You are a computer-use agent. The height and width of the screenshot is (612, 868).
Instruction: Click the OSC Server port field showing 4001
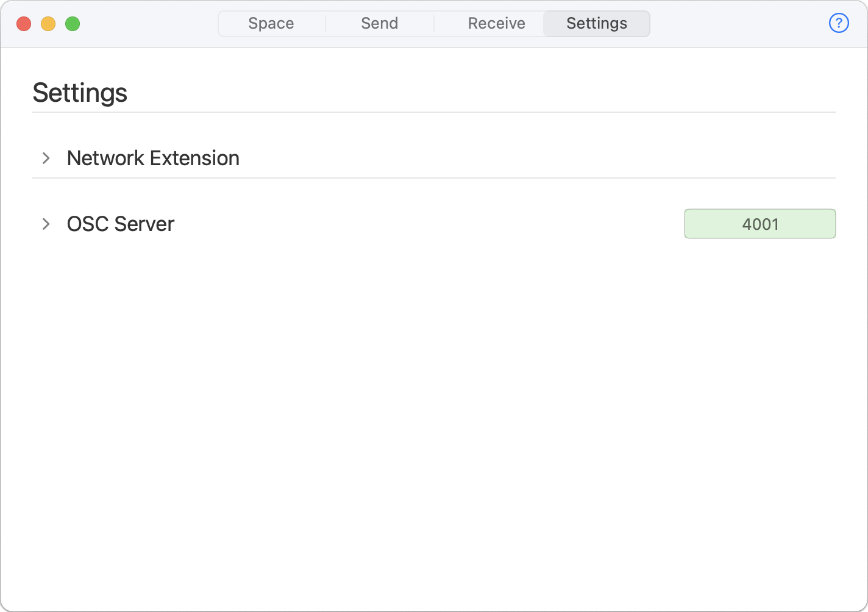pos(759,224)
